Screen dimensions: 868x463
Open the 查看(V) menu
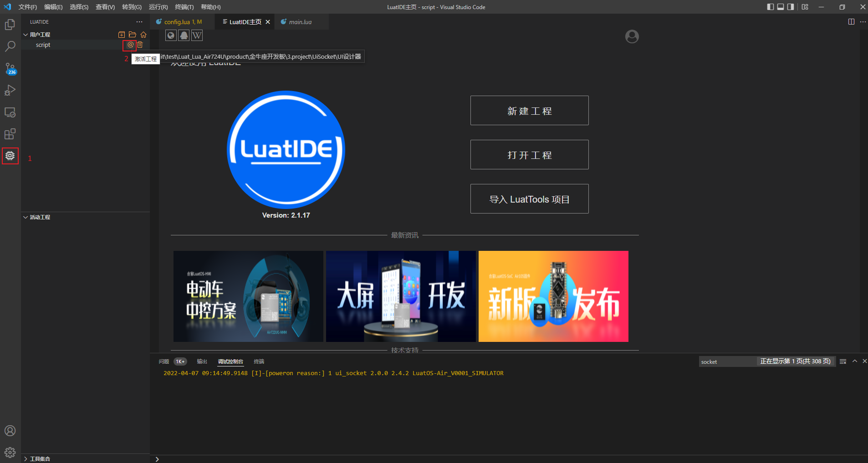(105, 7)
